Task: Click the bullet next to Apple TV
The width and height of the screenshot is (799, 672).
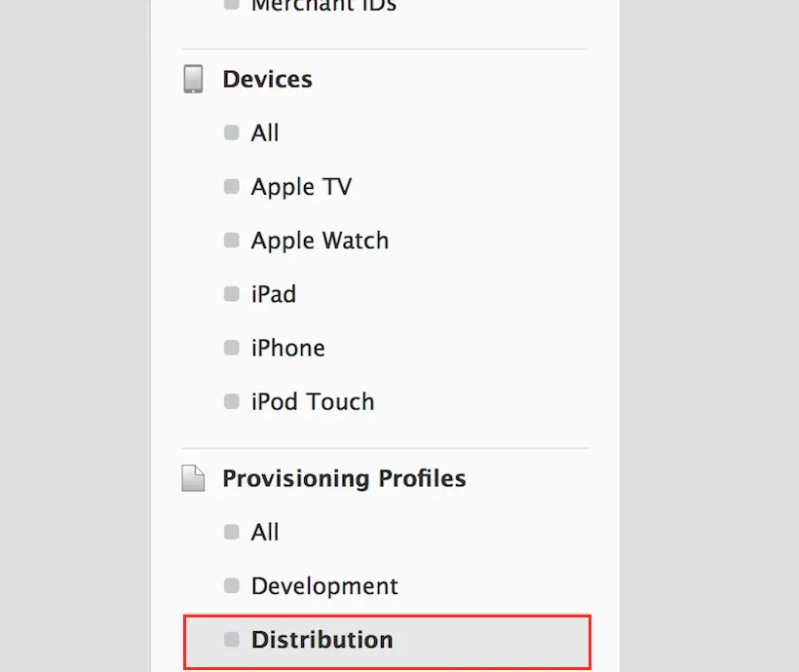Action: [231, 186]
